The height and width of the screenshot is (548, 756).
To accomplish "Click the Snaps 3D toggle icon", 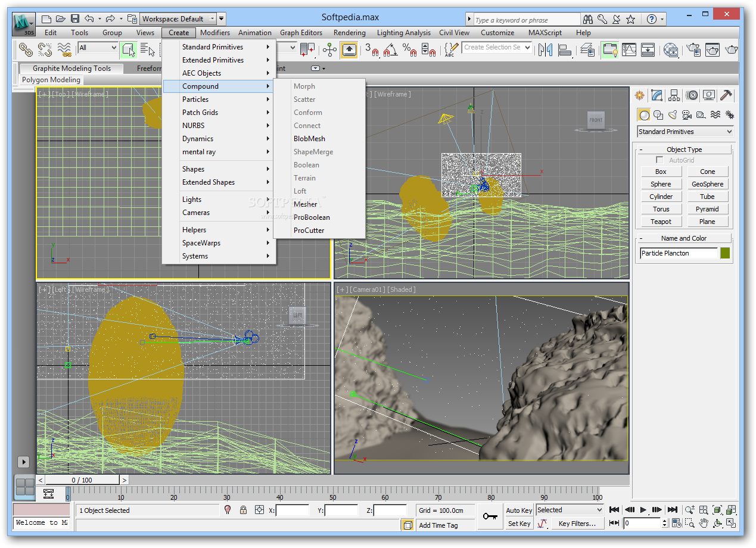I will [372, 49].
